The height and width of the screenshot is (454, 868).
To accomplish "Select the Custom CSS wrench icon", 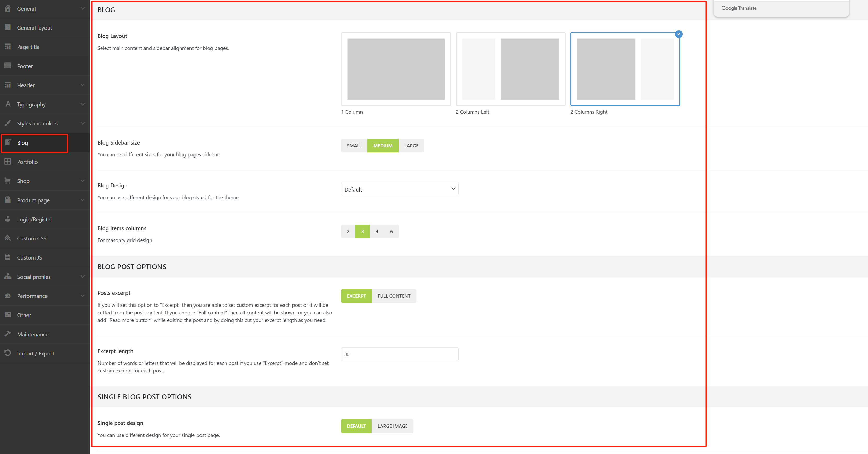I will pyautogui.click(x=8, y=238).
